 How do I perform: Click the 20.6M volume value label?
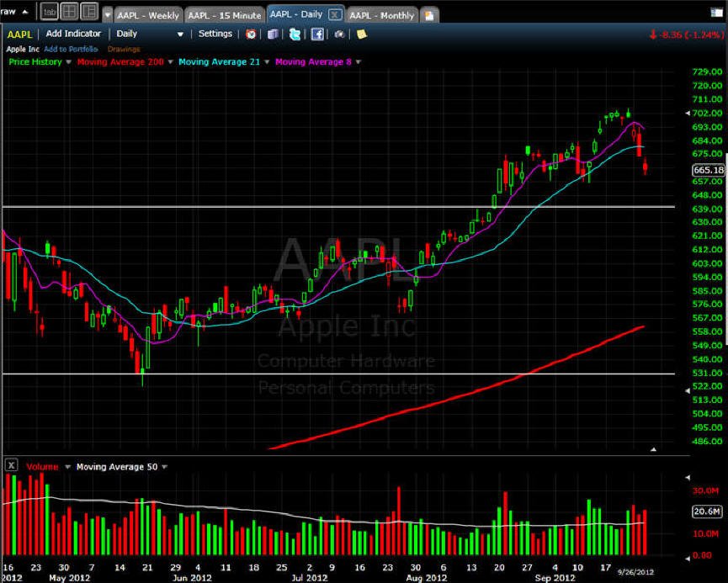click(x=707, y=511)
